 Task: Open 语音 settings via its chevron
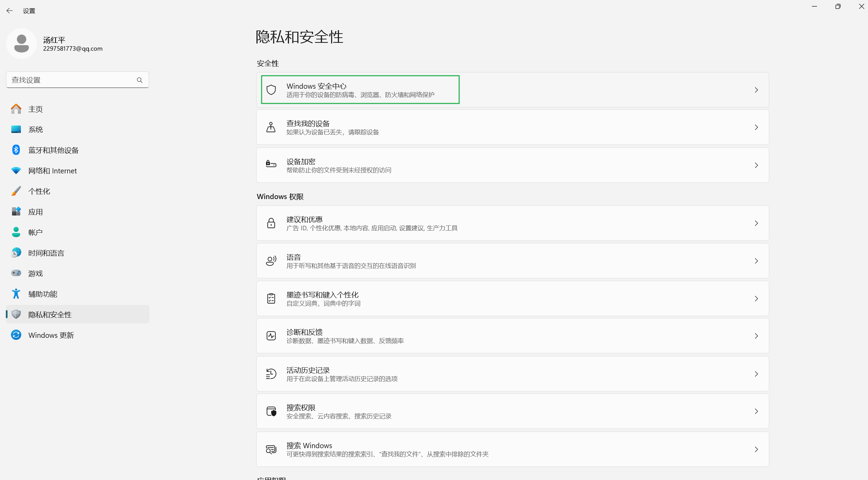pos(756,261)
